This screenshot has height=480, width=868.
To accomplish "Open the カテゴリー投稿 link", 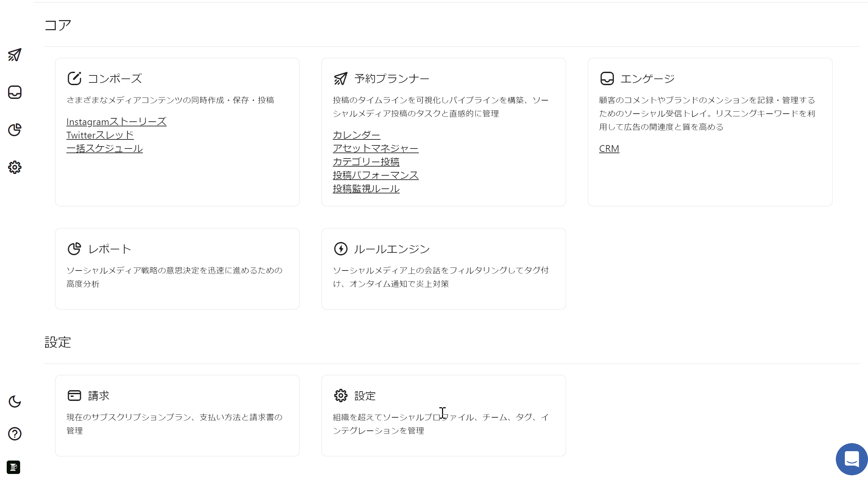I will tap(366, 162).
